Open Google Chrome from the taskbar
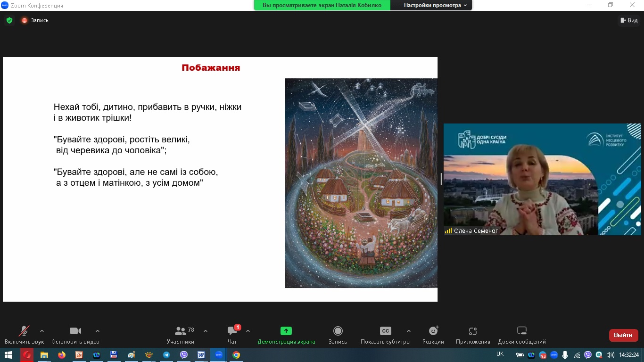 point(236,355)
